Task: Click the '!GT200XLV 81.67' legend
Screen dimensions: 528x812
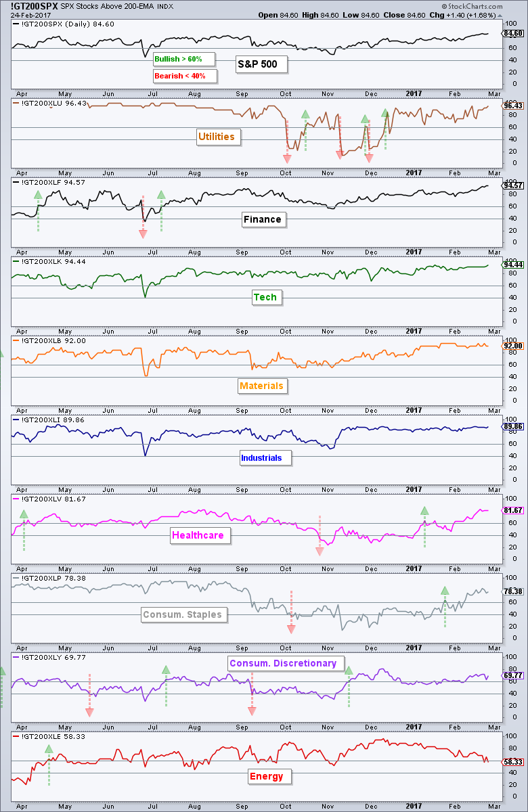Action: pyautogui.click(x=51, y=499)
